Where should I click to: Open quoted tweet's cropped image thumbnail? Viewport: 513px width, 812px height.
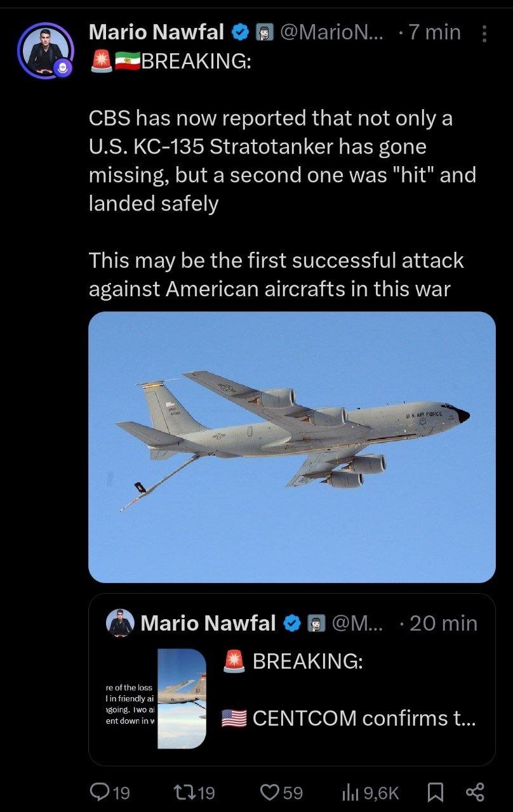(x=181, y=698)
